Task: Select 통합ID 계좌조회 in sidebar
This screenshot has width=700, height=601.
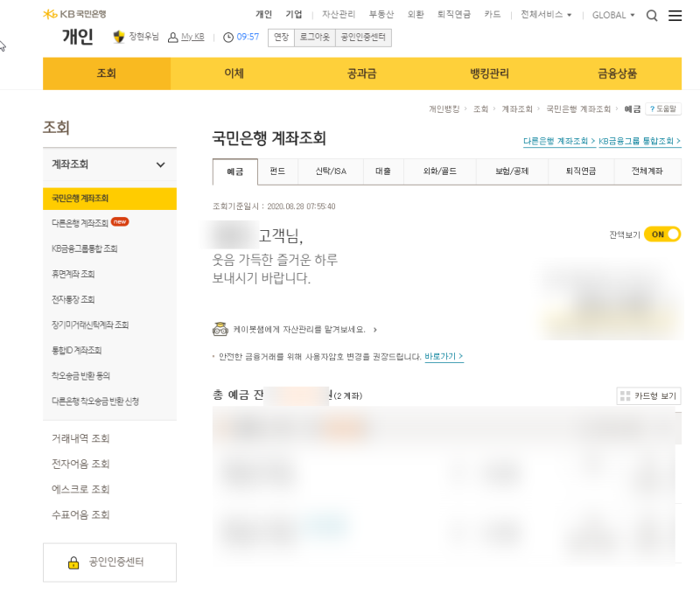Action: [x=76, y=350]
